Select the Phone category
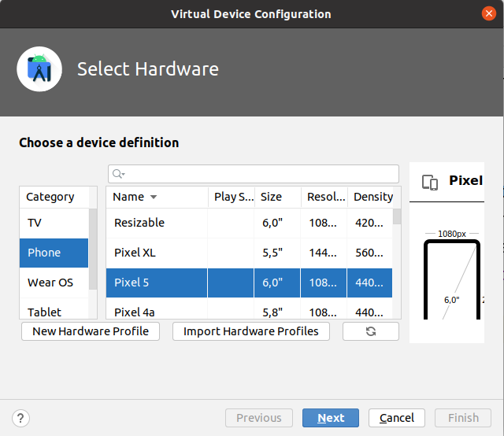The height and width of the screenshot is (436, 504). [54, 253]
